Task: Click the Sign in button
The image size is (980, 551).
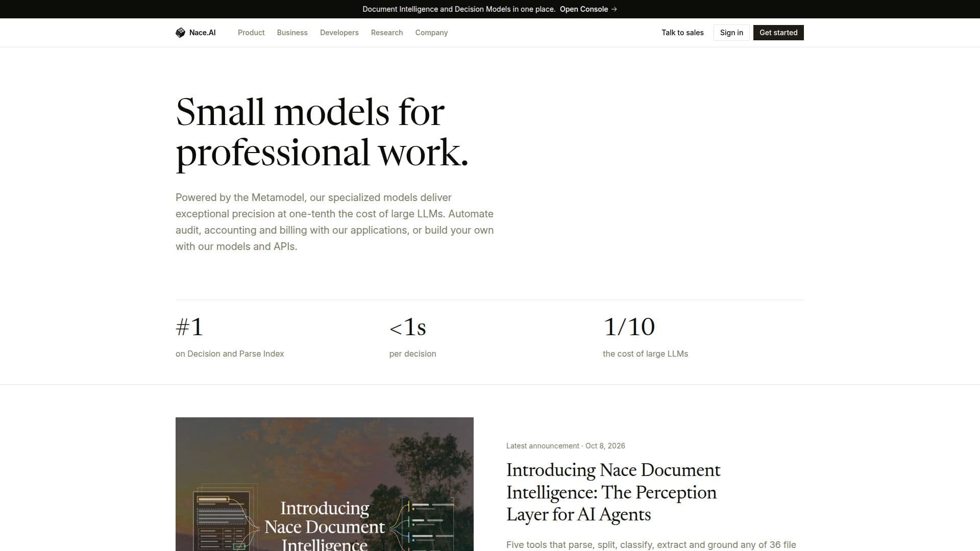Action: (731, 33)
